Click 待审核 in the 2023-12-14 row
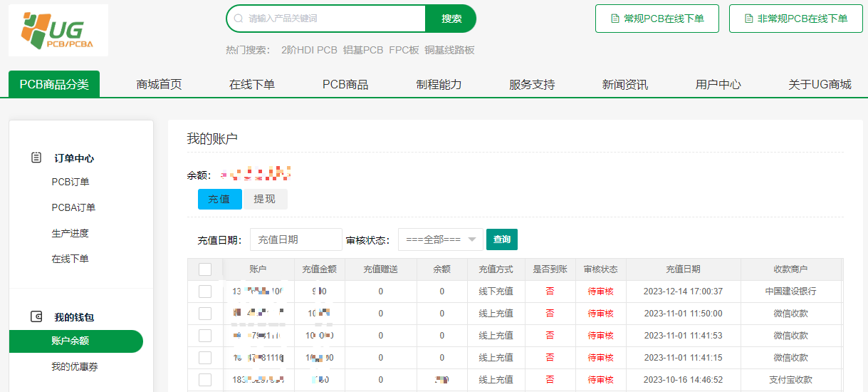The image size is (868, 392). 600,292
